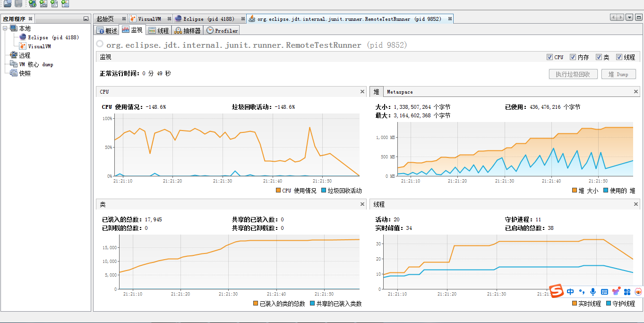
Task: Open the 监视 monitor subtab
Action: point(132,30)
